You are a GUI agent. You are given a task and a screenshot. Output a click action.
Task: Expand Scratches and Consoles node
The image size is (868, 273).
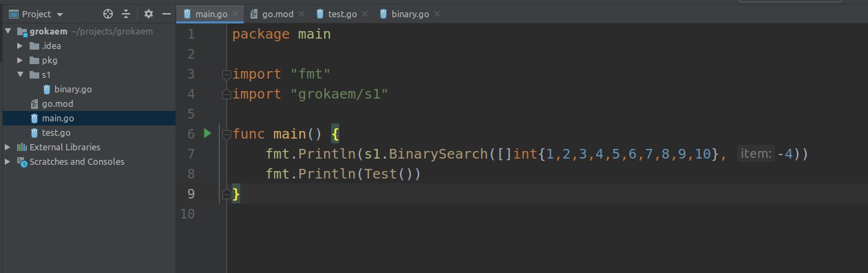[x=8, y=162]
